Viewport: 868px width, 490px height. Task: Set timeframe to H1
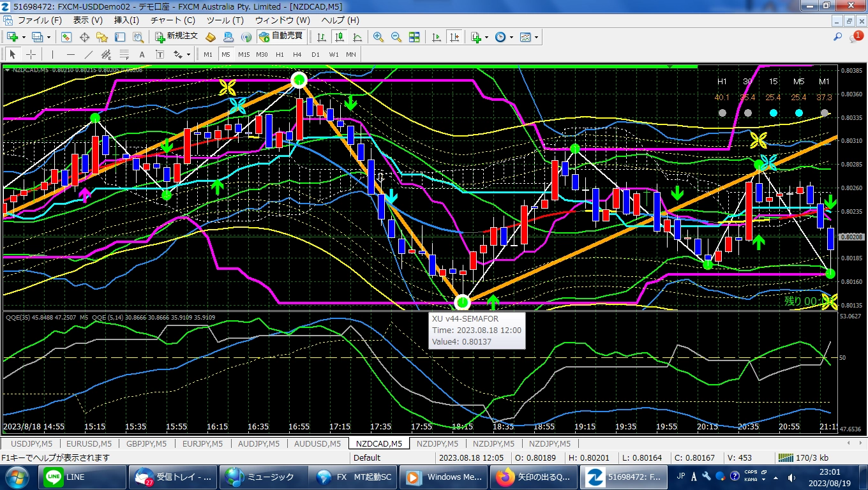[x=280, y=54]
